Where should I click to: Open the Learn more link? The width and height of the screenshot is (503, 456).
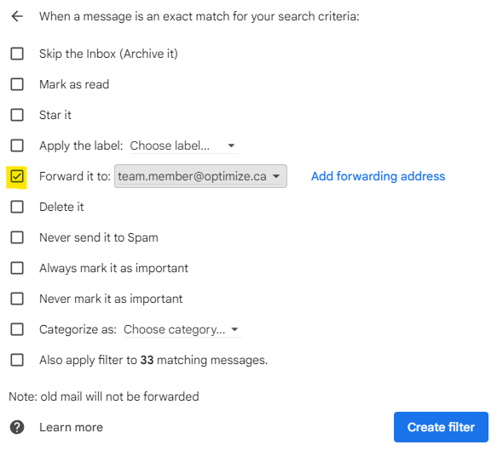coord(71,427)
